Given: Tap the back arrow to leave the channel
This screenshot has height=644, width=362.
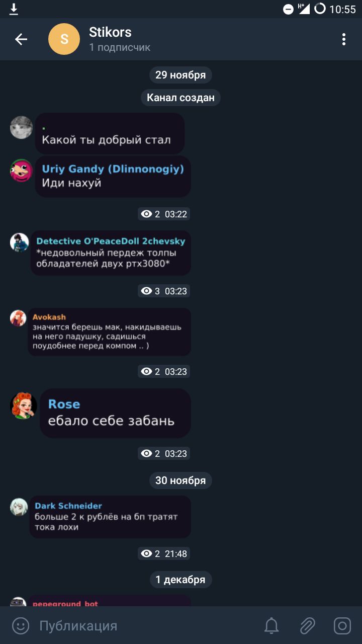Looking at the screenshot, I should [x=21, y=39].
